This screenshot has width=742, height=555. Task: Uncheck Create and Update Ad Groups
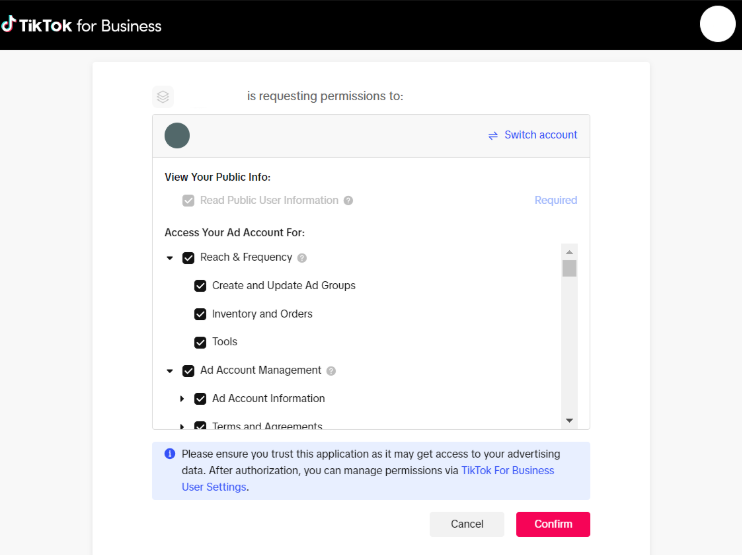point(200,286)
